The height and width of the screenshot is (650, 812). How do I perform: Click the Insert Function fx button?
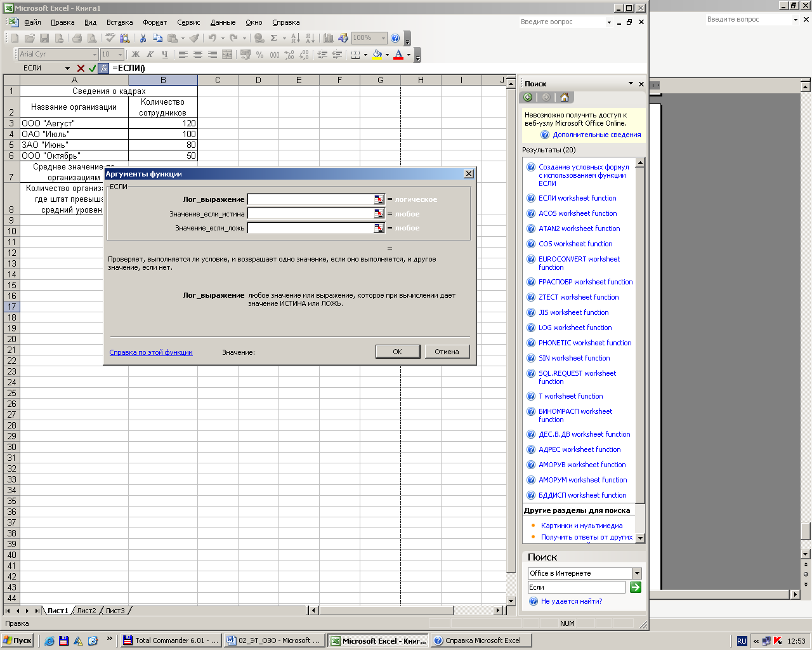pos(103,68)
